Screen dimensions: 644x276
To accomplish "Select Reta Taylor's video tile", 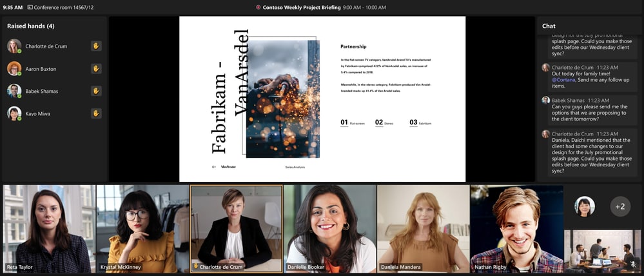I will tap(49, 229).
